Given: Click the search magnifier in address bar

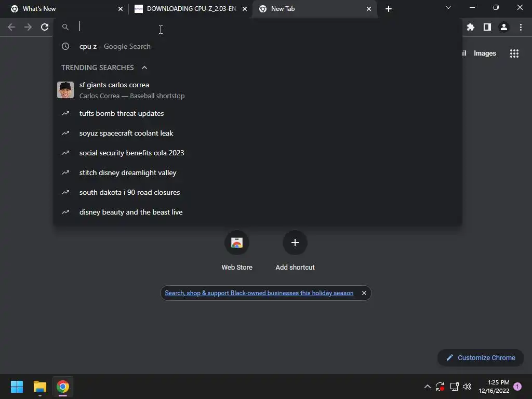Looking at the screenshot, I should 65,27.
